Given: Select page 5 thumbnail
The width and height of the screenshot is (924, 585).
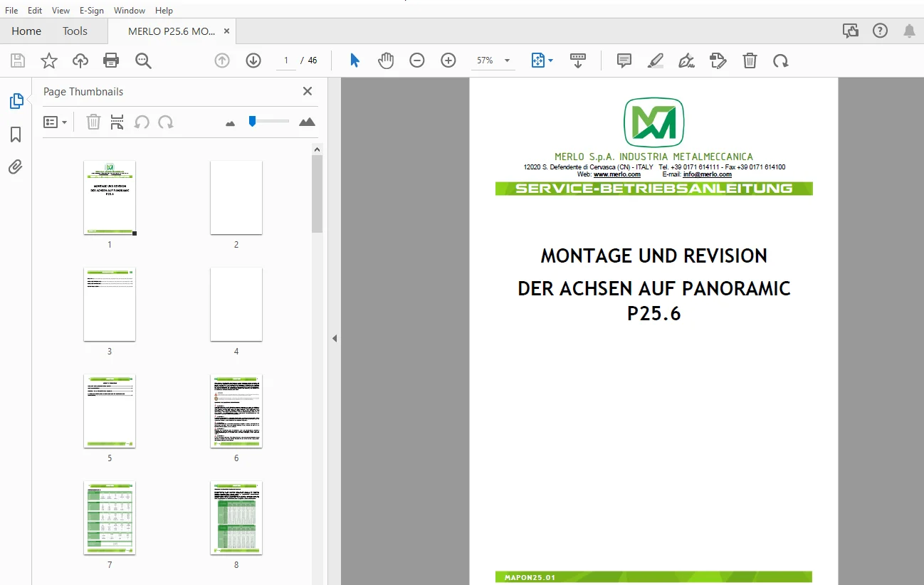Looking at the screenshot, I should pos(110,411).
